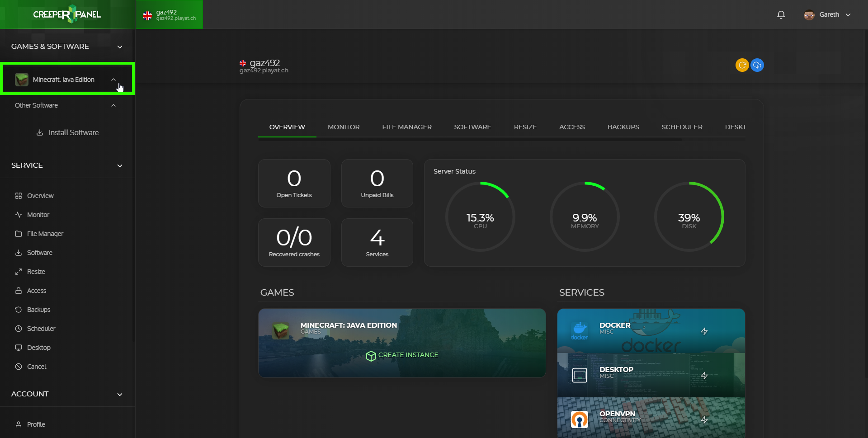
Task: Click the Software download icon in sidebar
Action: click(x=19, y=253)
